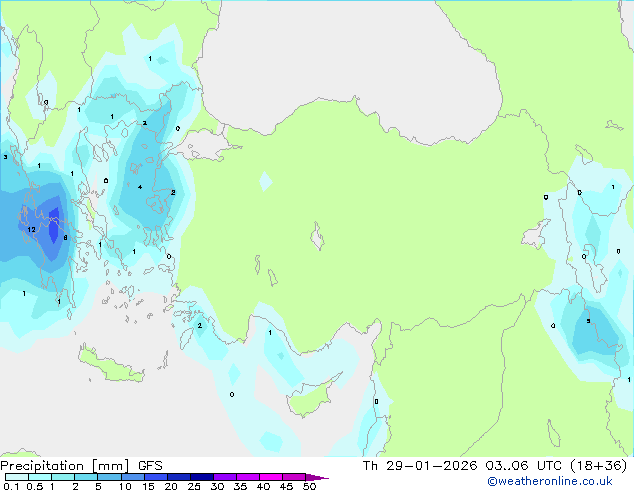Click the 0.5–1 mm legend color swatch
Viewport: 634px width, 490px height.
40,477
